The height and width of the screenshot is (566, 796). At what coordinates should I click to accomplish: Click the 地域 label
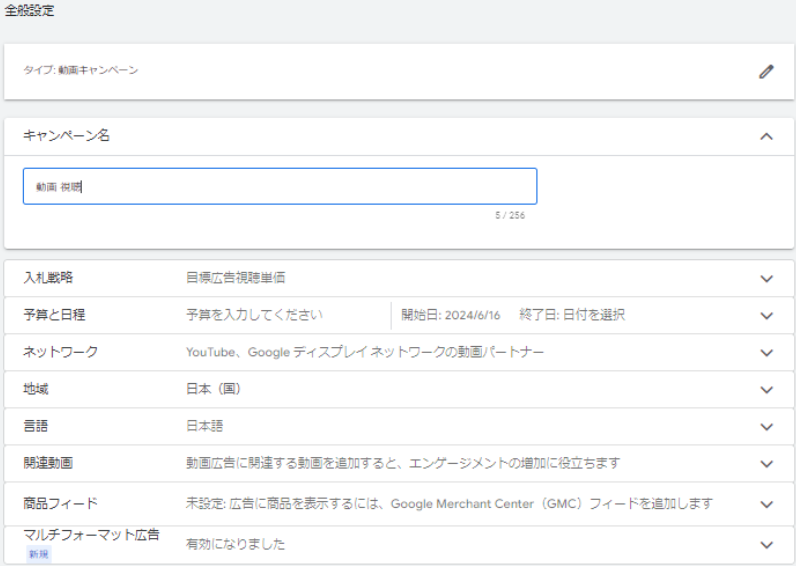tap(36, 389)
